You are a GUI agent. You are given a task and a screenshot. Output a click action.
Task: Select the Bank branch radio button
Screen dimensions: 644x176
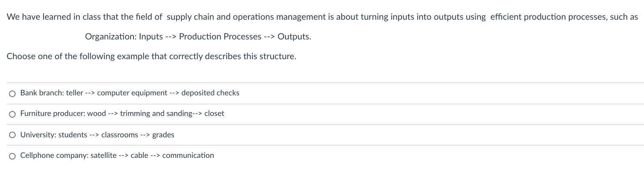(12, 94)
